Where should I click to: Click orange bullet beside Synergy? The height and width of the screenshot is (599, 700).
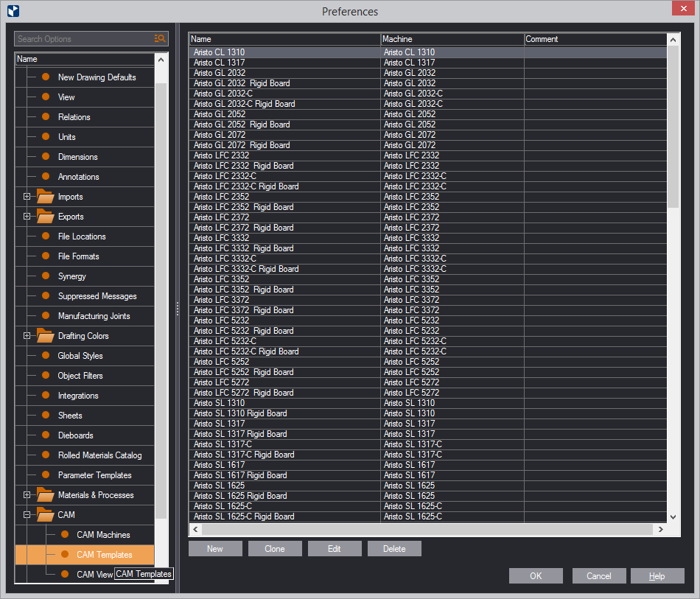[46, 276]
